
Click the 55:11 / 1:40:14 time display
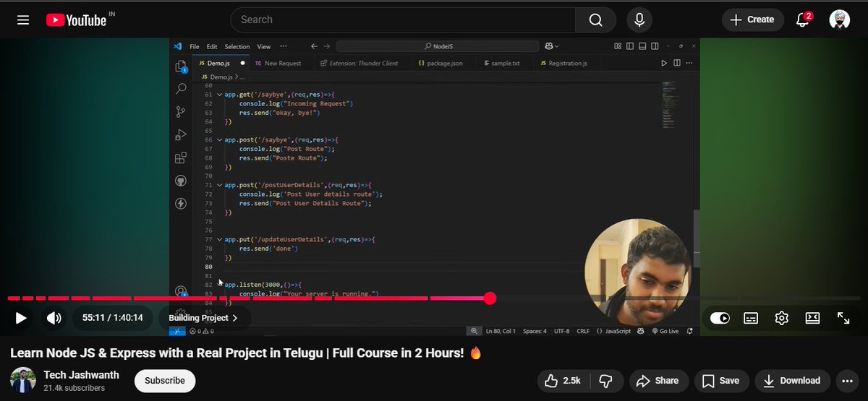[113, 318]
